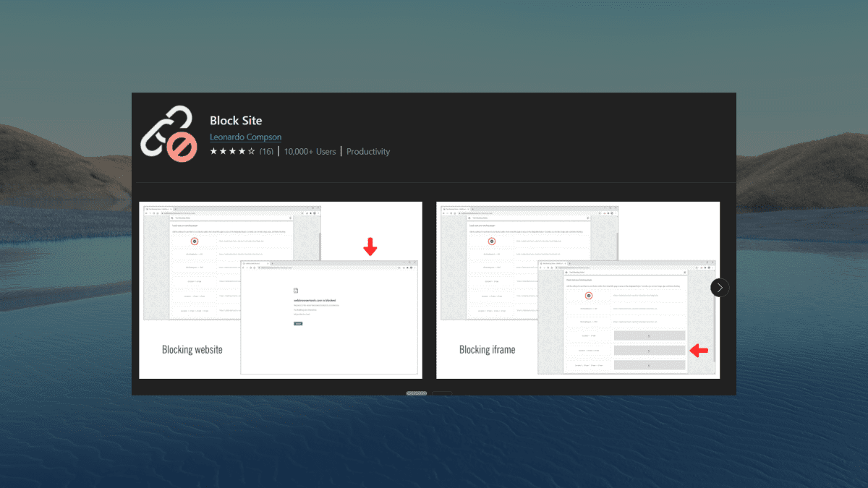Image resolution: width=868 pixels, height=488 pixels.
Task: Open the 'Blocking website' screenshot thumbnail
Action: (281, 290)
